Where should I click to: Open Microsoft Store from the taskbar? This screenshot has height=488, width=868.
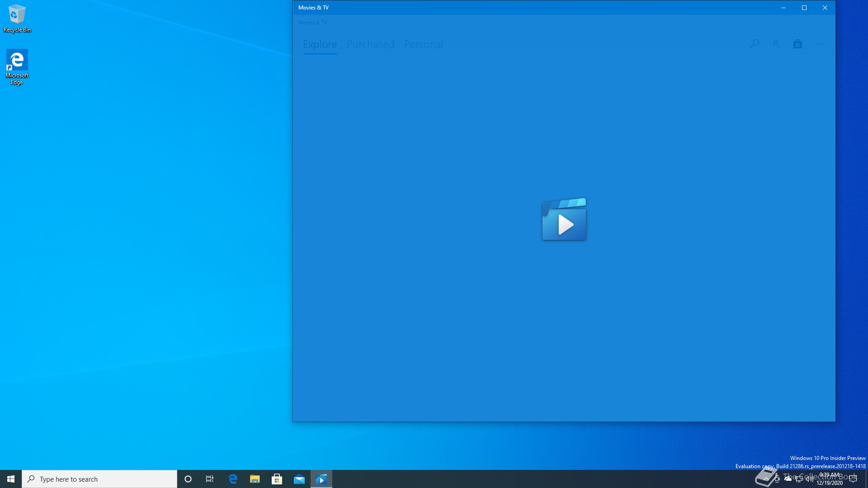click(x=277, y=479)
